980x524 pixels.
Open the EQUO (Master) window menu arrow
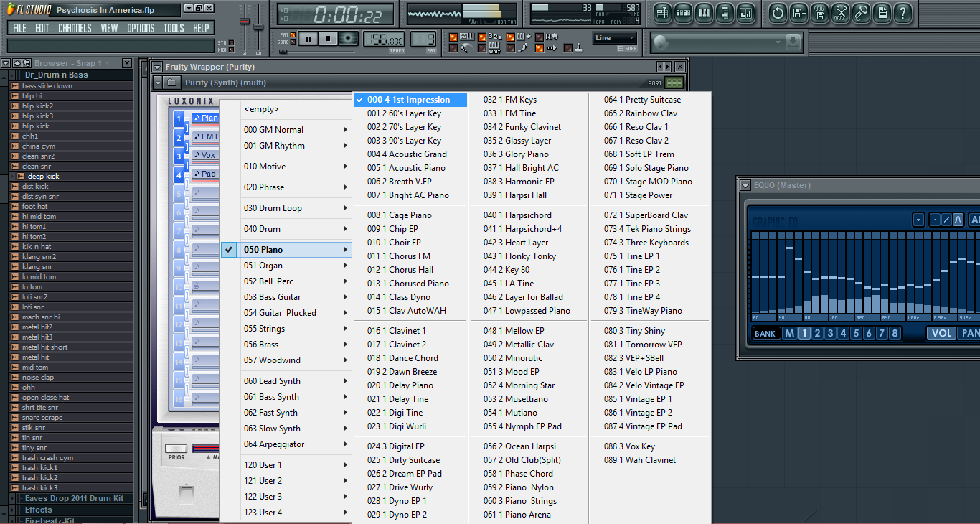tap(745, 185)
